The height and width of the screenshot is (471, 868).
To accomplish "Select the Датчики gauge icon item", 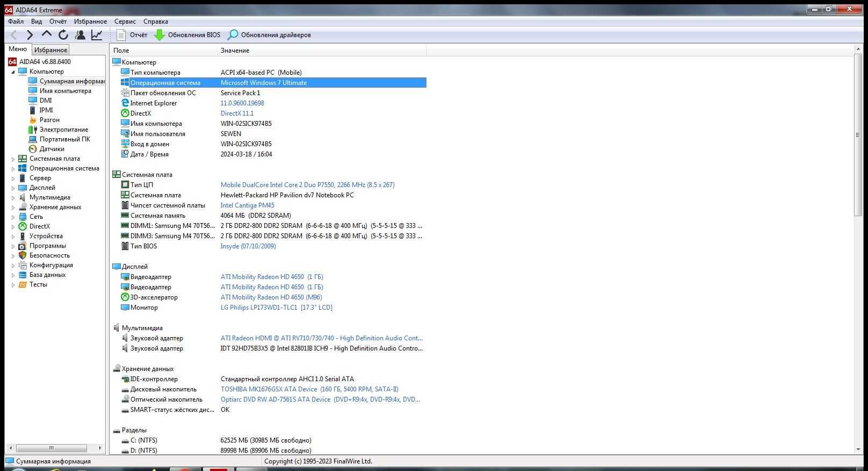I will (x=33, y=149).
